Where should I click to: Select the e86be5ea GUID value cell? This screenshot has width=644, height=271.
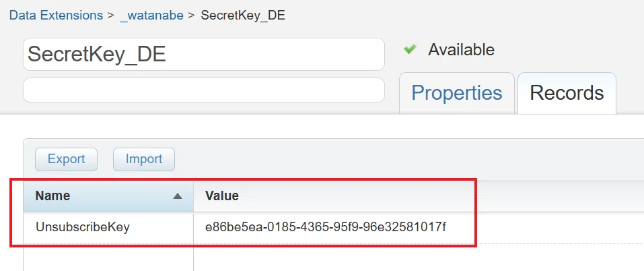pos(419,227)
